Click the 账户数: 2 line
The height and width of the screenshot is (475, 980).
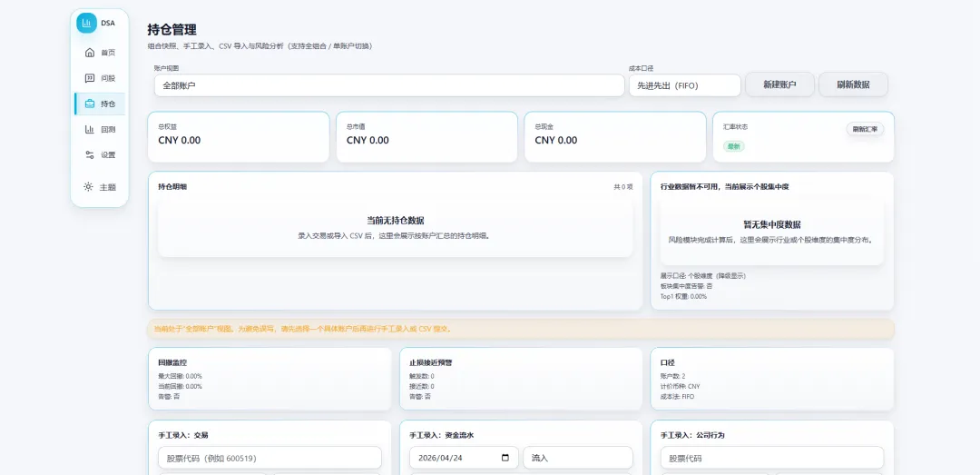(x=673, y=376)
